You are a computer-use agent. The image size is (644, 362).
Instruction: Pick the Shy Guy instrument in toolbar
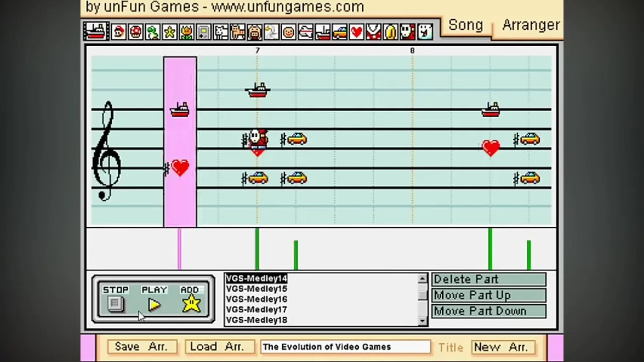(408, 32)
